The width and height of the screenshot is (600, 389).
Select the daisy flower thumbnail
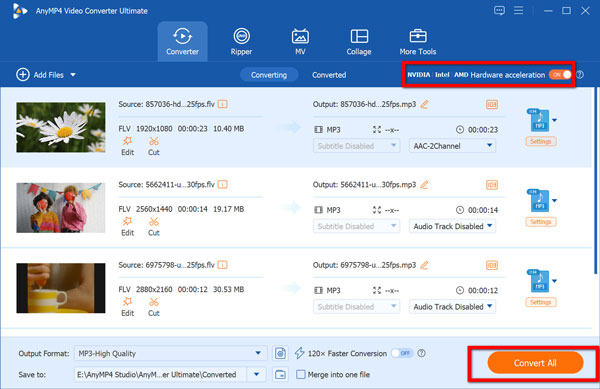tap(60, 127)
